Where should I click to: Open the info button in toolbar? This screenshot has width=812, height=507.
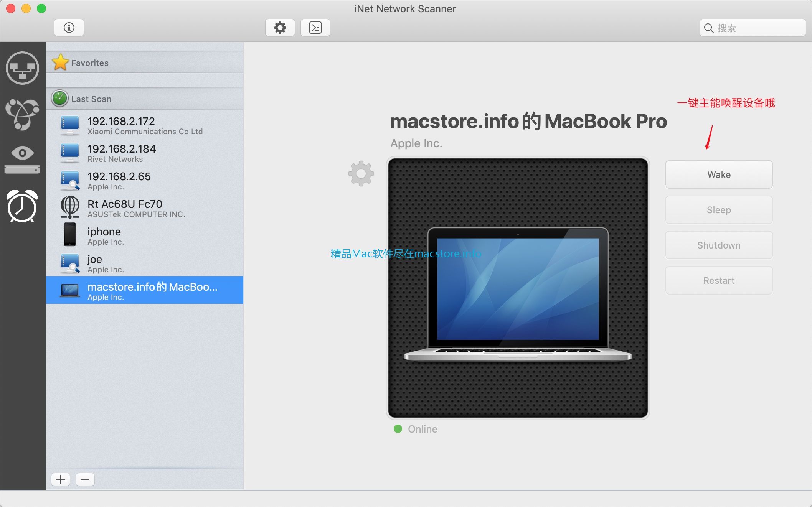pyautogui.click(x=69, y=28)
